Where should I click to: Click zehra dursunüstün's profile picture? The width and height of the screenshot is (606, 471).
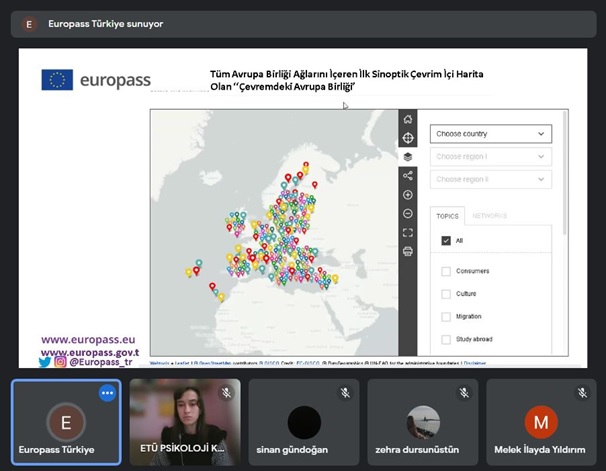(423, 422)
